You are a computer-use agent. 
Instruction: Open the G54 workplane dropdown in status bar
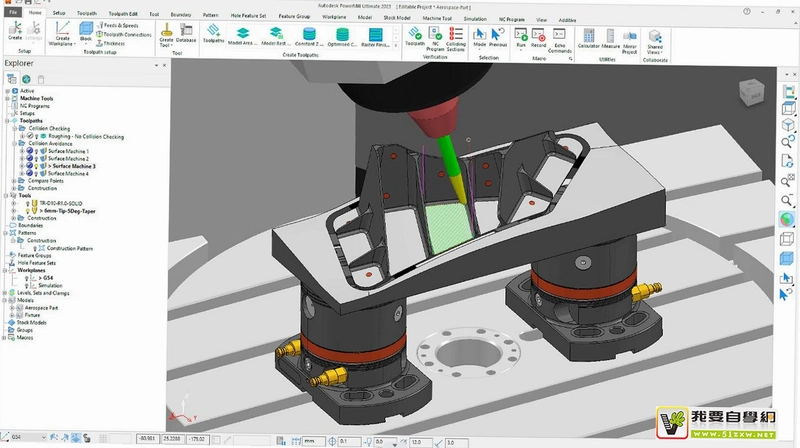pos(43,438)
